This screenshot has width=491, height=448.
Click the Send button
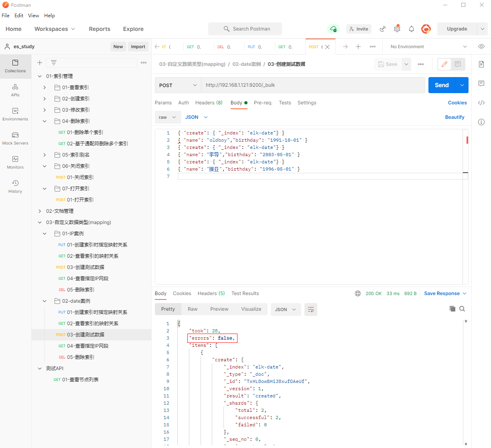pos(442,85)
